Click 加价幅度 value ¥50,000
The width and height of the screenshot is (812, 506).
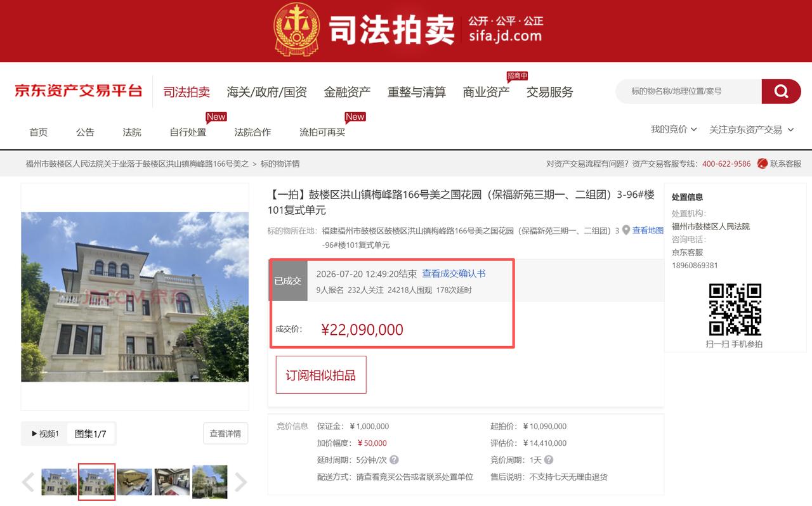[x=372, y=443]
